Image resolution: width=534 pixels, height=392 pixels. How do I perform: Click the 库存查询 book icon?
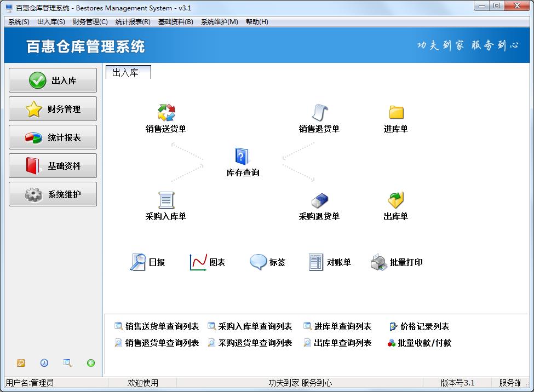[242, 157]
